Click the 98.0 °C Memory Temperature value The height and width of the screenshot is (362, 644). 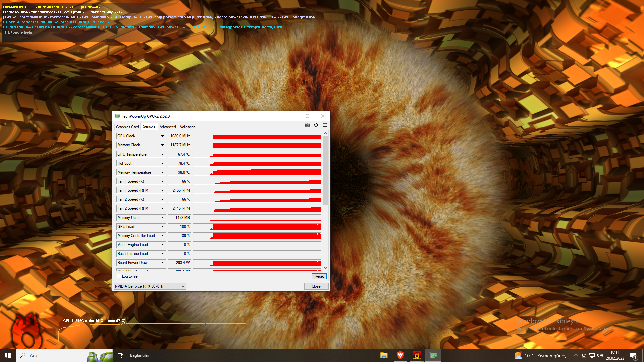pyautogui.click(x=179, y=172)
